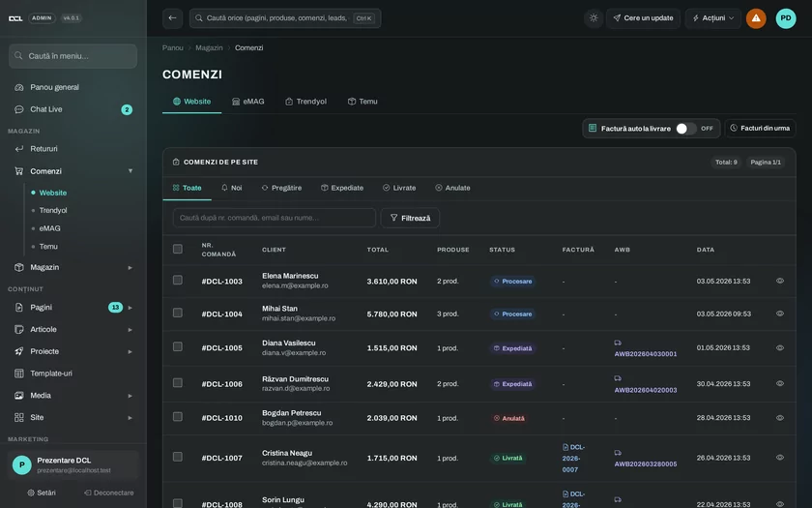The image size is (812, 508).
Task: Click the DCL logo in the sidebar header
Action: click(x=15, y=18)
